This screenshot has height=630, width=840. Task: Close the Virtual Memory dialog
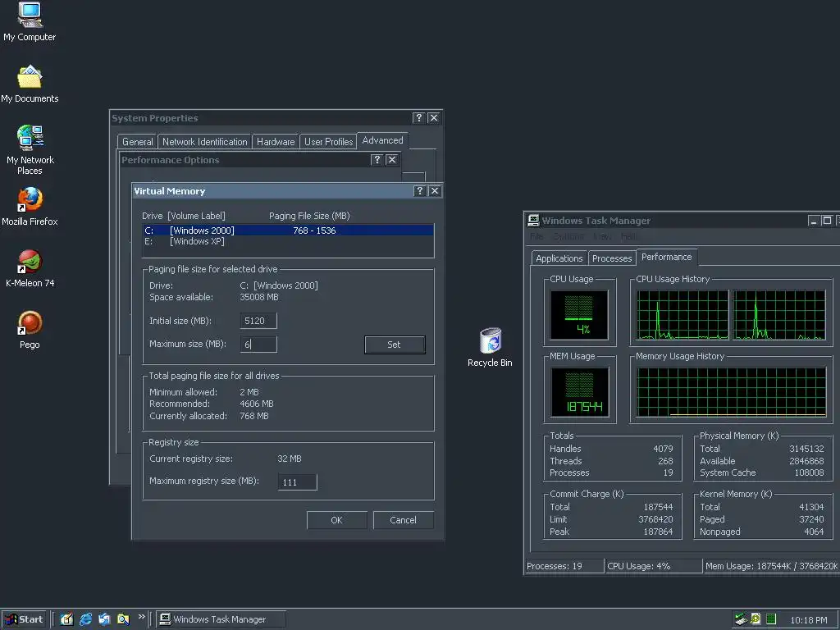[435, 190]
